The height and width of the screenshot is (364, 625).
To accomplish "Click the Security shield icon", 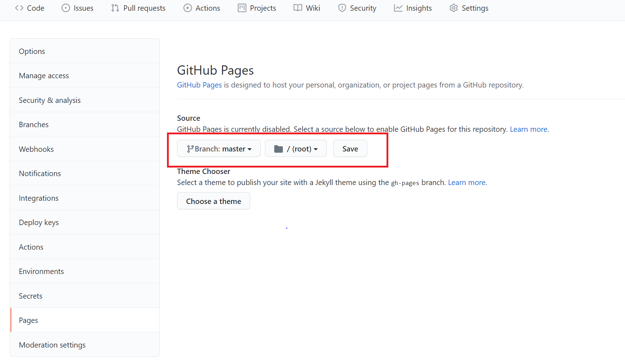I will pos(342,8).
